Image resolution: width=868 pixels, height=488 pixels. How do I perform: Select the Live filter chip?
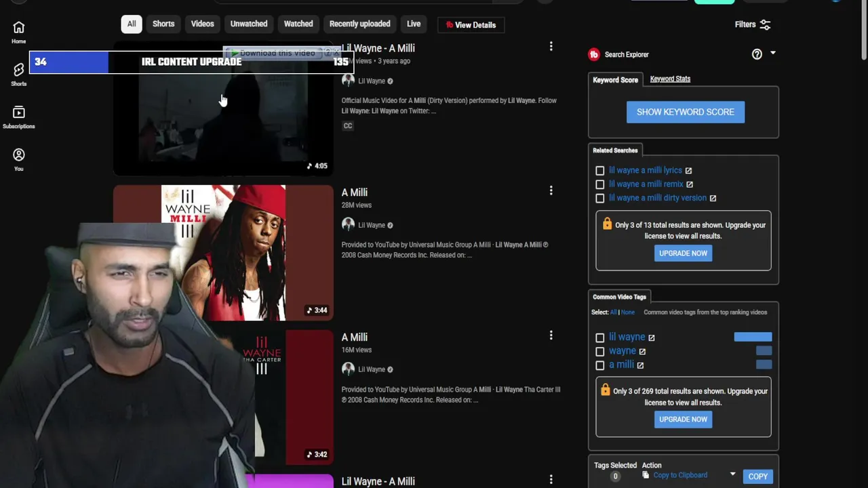click(x=414, y=24)
